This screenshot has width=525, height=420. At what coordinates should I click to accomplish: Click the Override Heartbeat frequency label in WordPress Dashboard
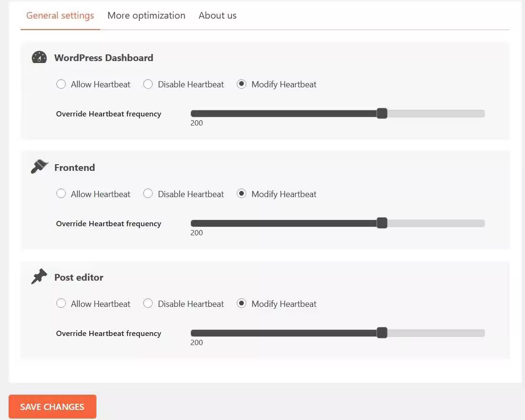[108, 114]
